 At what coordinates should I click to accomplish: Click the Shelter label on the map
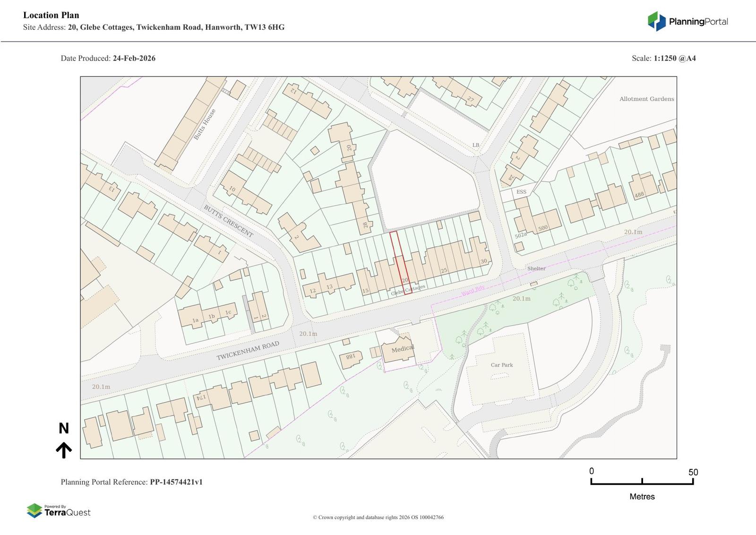536,268
